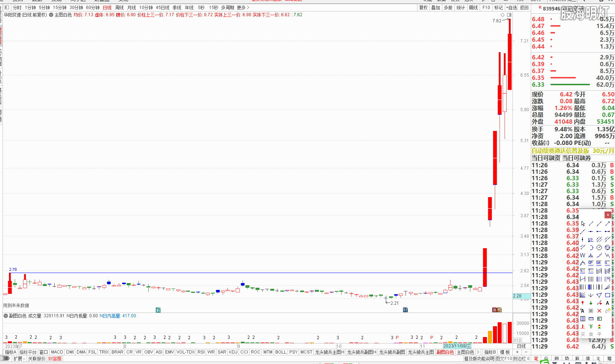
Task: Click the red X delete drawing icon
Action: tap(599, 311)
